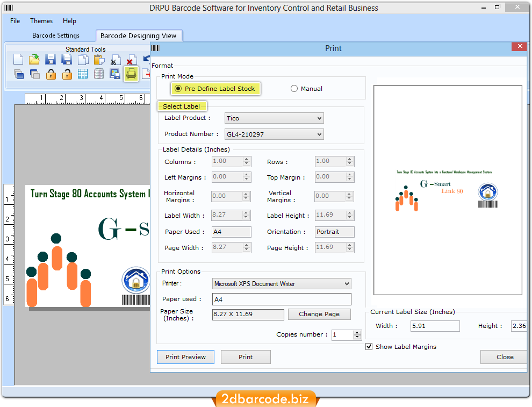Save the current label with floppy icon
Viewport: 532px width, 407px height.
click(x=50, y=60)
